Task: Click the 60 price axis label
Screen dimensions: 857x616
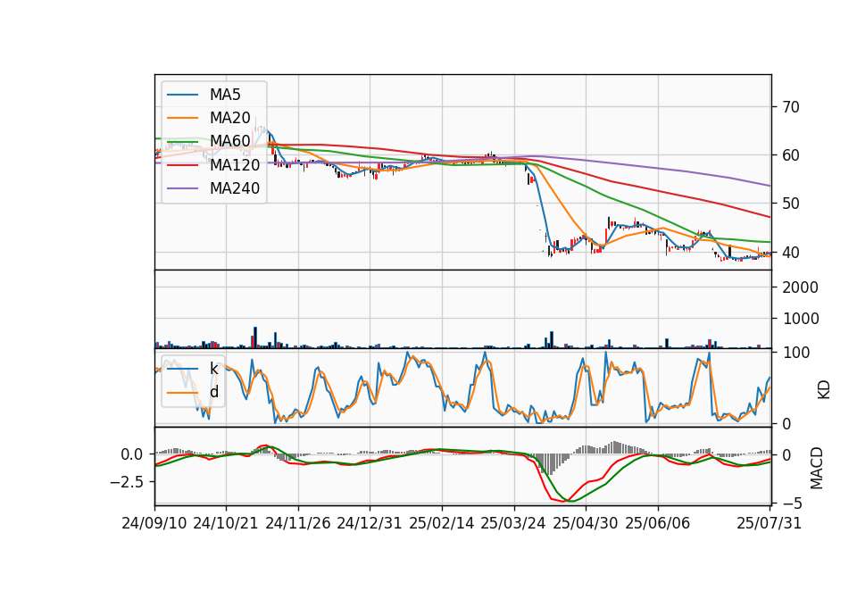Action: click(x=791, y=155)
